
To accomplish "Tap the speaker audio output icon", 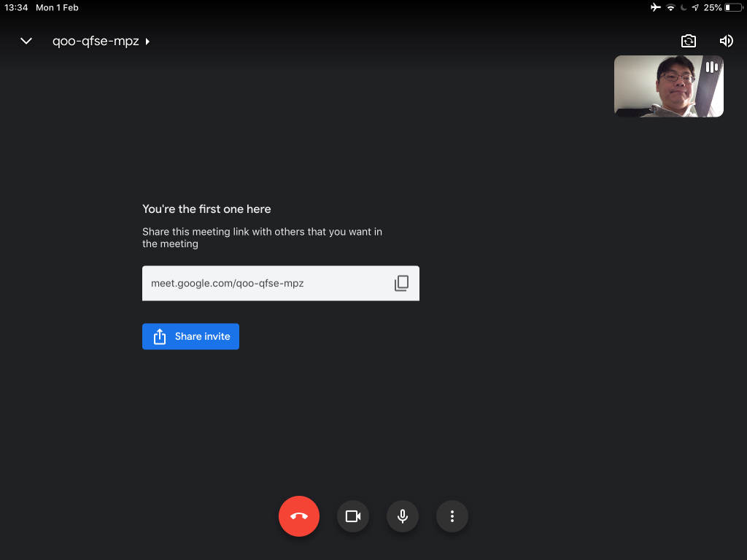I will (x=726, y=42).
